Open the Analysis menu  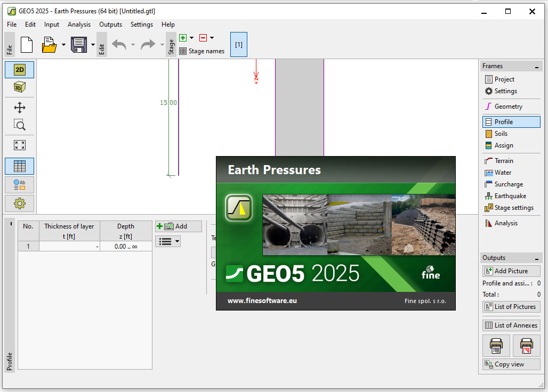(x=79, y=24)
